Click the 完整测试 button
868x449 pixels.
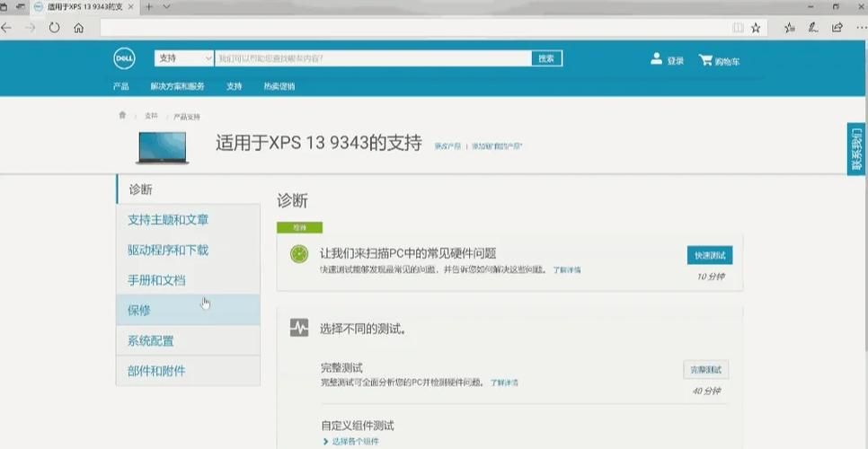coord(705,370)
